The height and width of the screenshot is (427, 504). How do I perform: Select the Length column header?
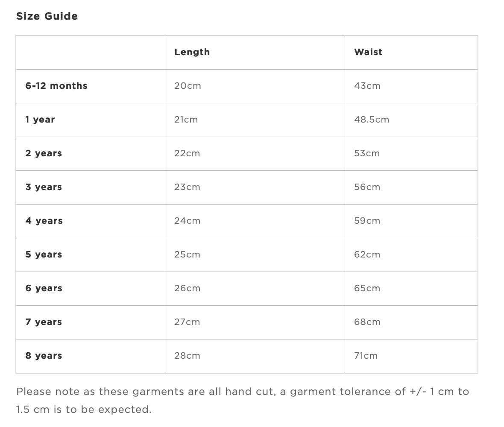[192, 52]
